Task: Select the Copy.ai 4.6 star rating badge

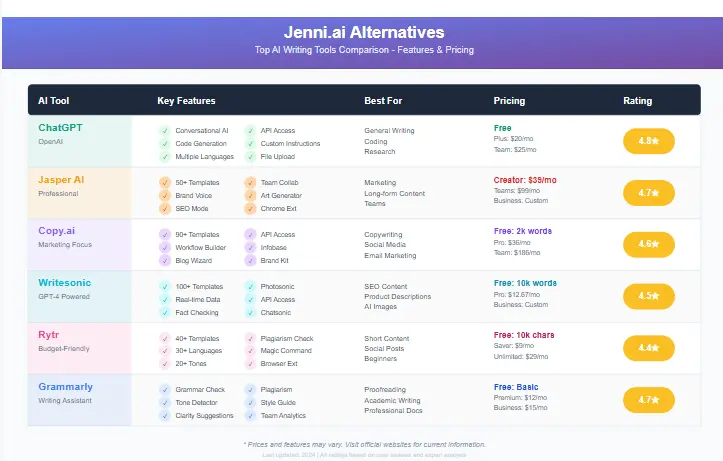Action: 649,244
